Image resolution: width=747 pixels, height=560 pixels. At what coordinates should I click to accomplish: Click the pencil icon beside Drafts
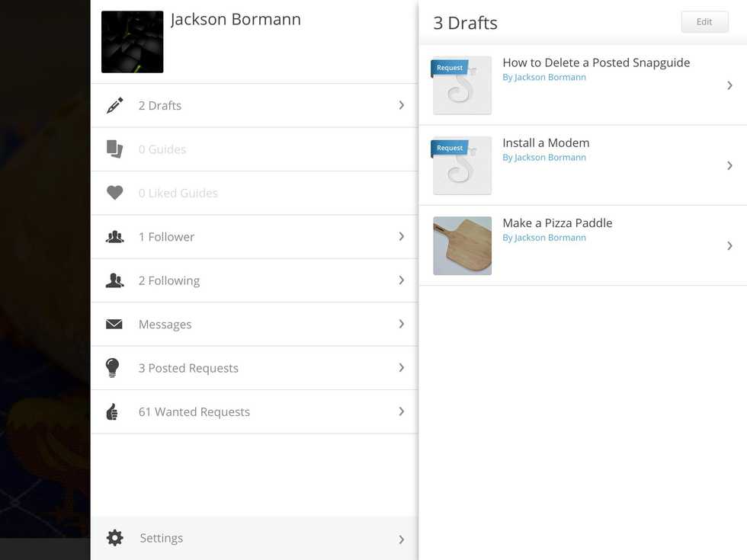[115, 106]
